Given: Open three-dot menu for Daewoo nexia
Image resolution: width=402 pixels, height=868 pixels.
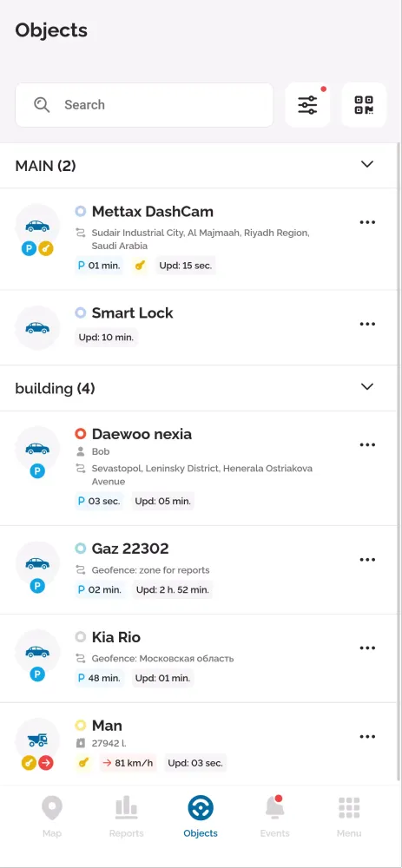Looking at the screenshot, I should (367, 444).
